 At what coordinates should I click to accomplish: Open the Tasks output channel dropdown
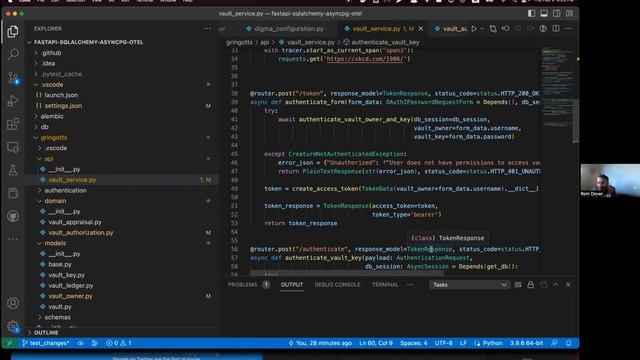click(469, 285)
